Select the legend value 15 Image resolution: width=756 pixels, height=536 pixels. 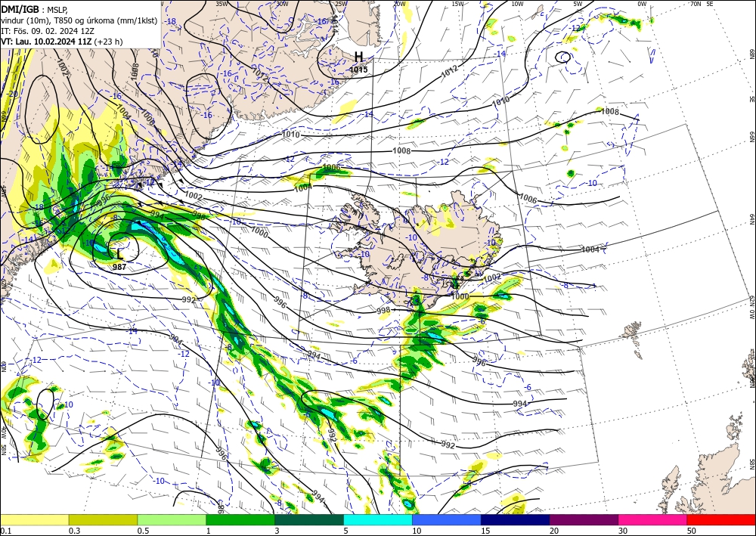pos(485,531)
